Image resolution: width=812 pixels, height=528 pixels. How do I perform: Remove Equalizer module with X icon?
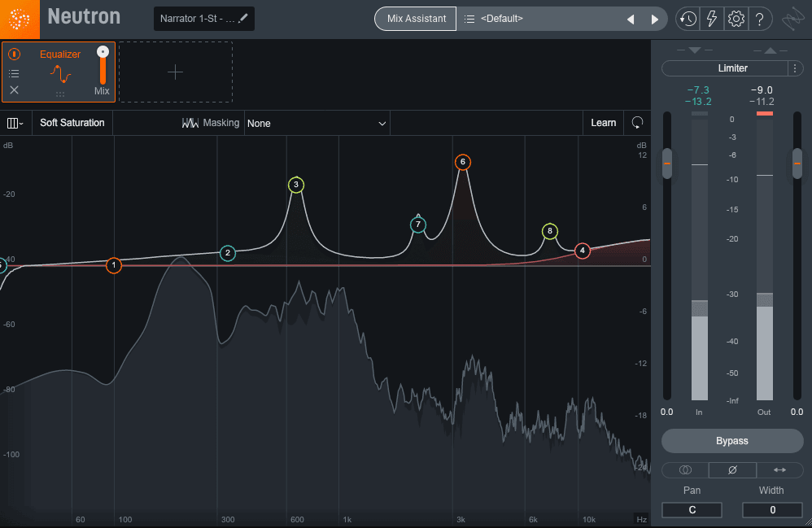click(x=14, y=90)
